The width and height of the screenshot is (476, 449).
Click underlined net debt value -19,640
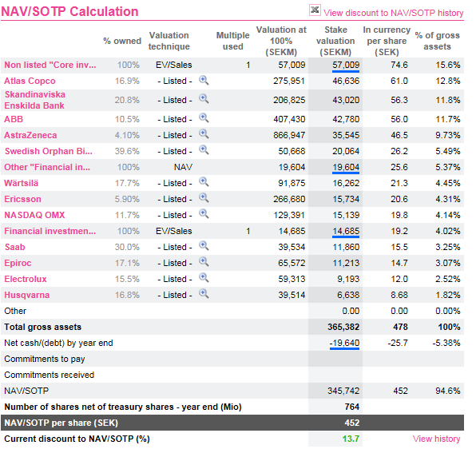pos(344,344)
